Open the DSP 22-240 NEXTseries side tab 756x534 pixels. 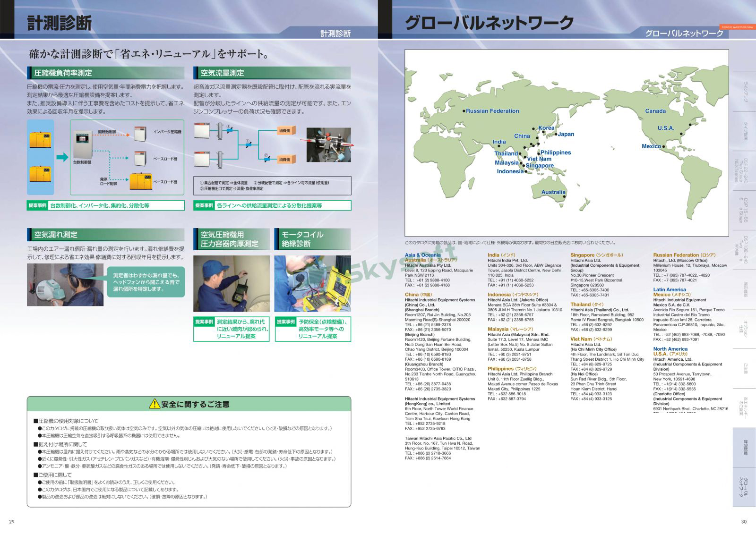pyautogui.click(x=744, y=171)
